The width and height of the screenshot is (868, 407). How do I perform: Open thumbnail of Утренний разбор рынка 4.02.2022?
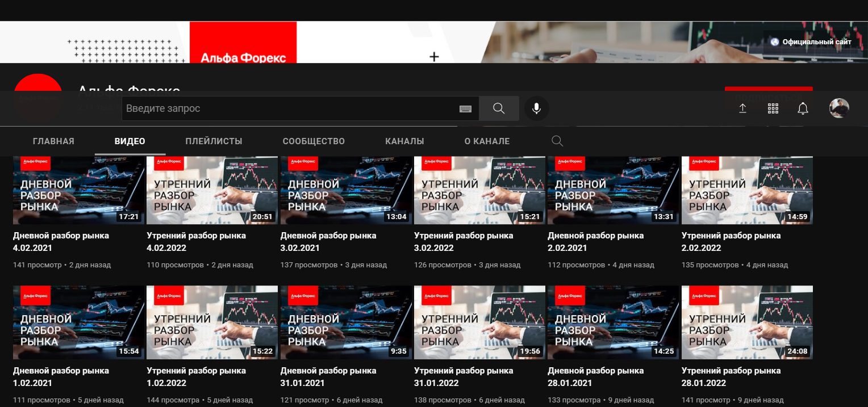[212, 190]
